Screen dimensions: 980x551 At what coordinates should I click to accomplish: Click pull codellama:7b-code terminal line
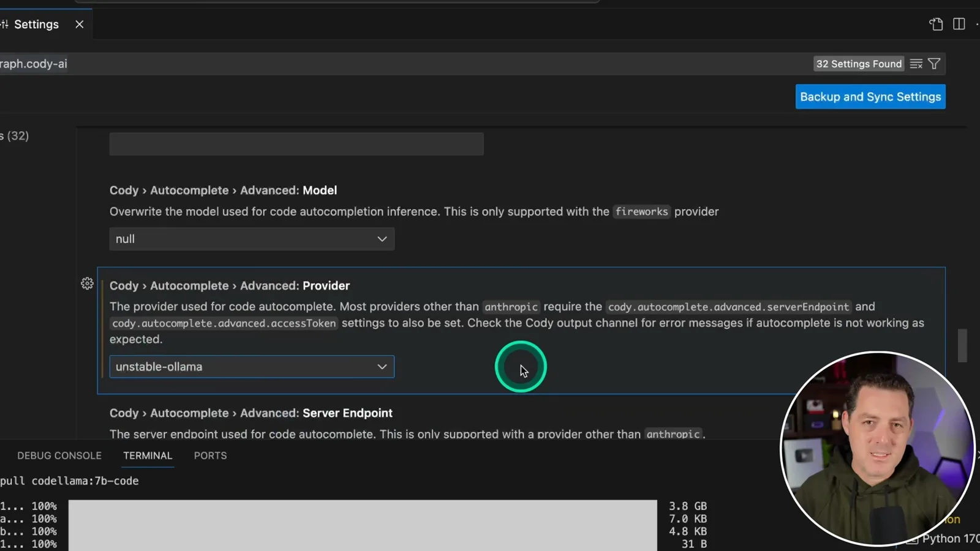(x=69, y=481)
